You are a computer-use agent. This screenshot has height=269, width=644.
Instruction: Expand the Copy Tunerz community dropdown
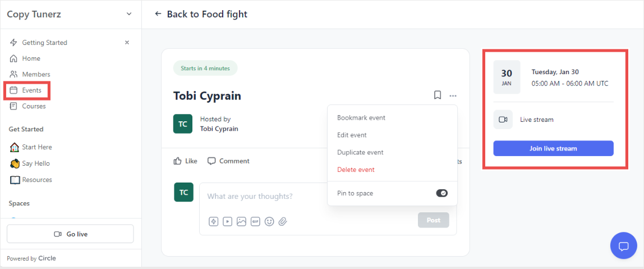tap(129, 14)
